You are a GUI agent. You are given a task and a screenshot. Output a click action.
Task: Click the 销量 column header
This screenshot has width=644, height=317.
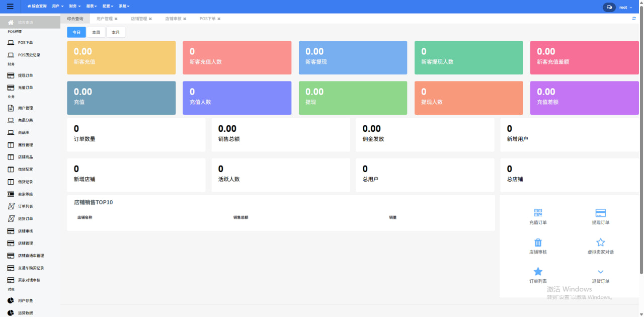393,217
